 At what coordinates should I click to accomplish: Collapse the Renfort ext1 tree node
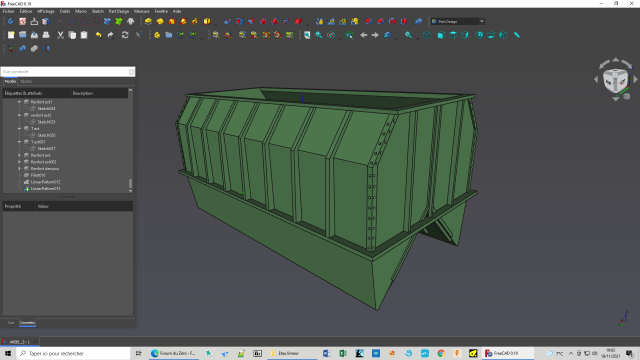point(19,102)
